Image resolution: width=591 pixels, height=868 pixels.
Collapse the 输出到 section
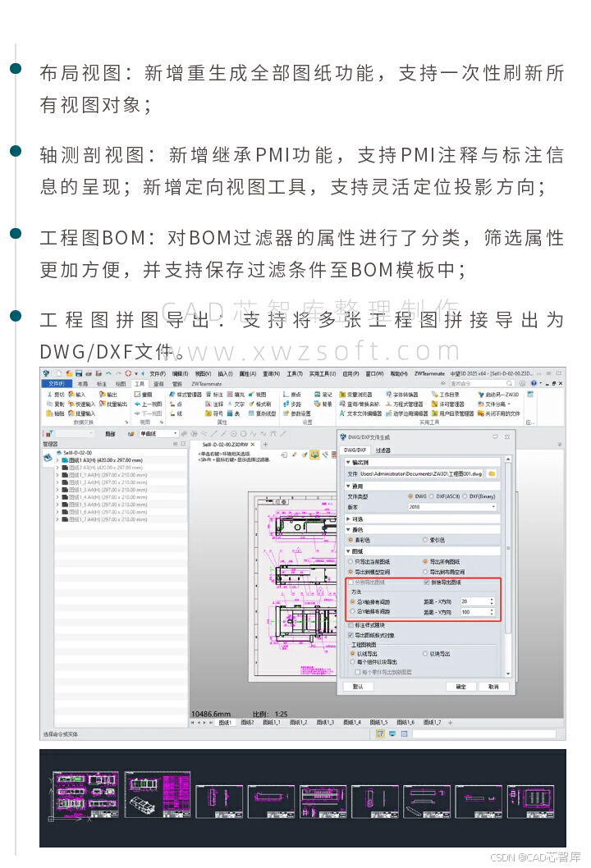pyautogui.click(x=348, y=462)
